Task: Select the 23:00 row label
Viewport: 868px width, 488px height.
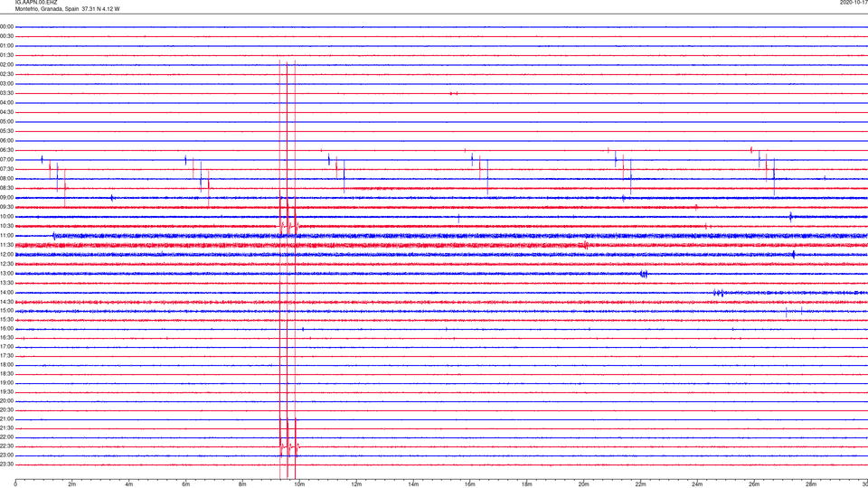Action: pos(6,455)
